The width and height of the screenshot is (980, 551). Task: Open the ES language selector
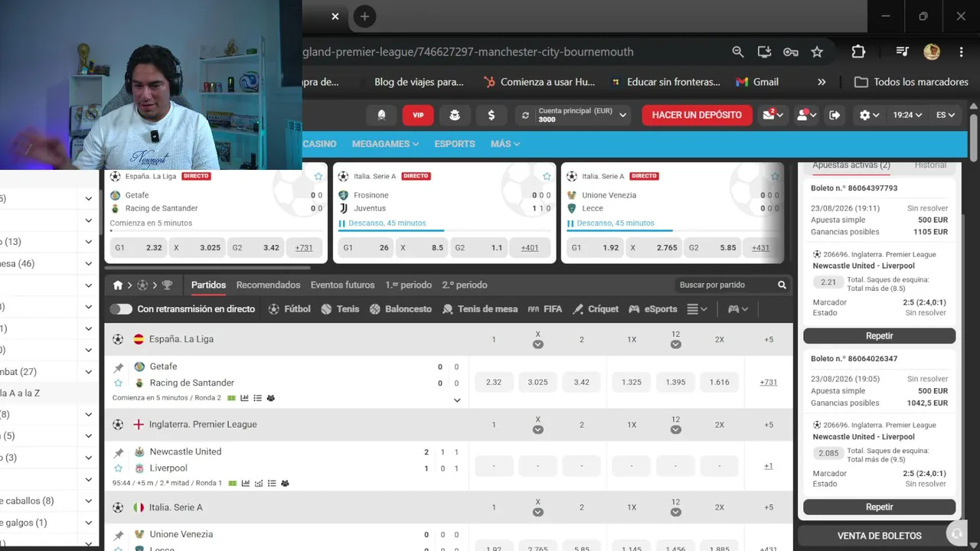946,115
